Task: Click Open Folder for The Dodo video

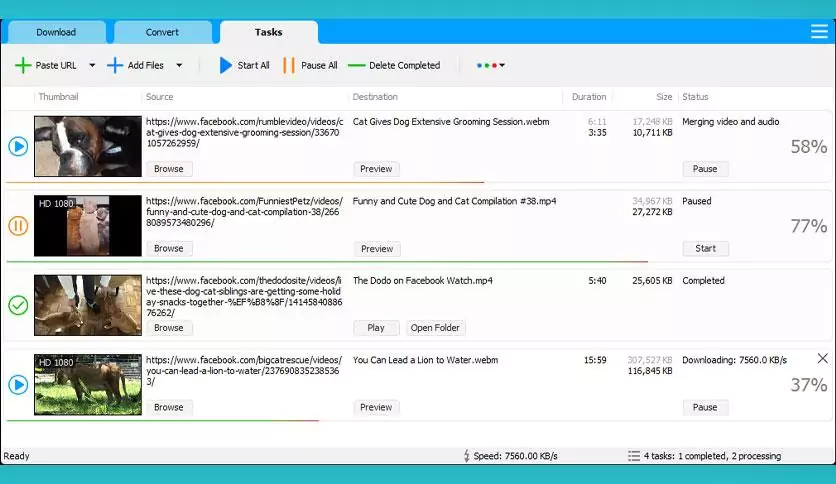Action: tap(435, 328)
